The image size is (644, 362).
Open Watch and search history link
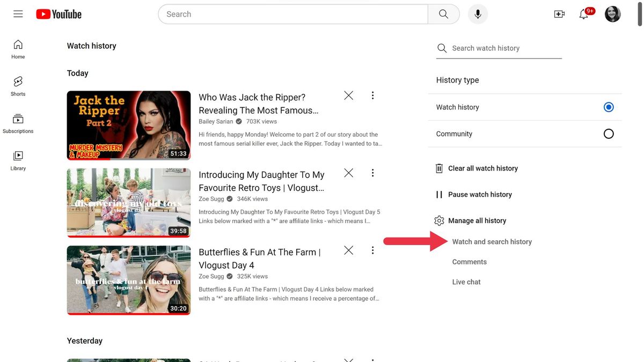pyautogui.click(x=492, y=241)
